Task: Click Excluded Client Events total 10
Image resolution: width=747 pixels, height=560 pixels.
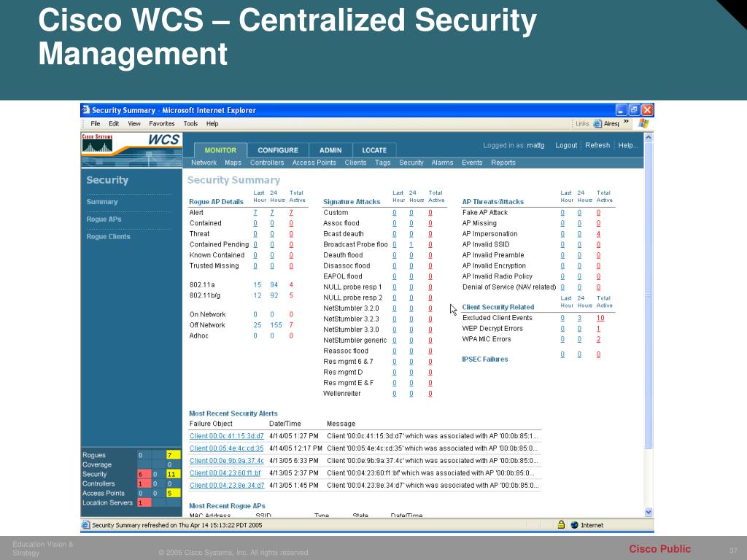Action: (600, 318)
